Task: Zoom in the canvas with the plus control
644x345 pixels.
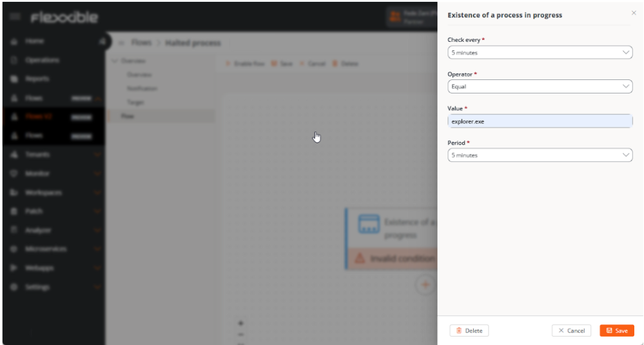Action: [x=241, y=323]
